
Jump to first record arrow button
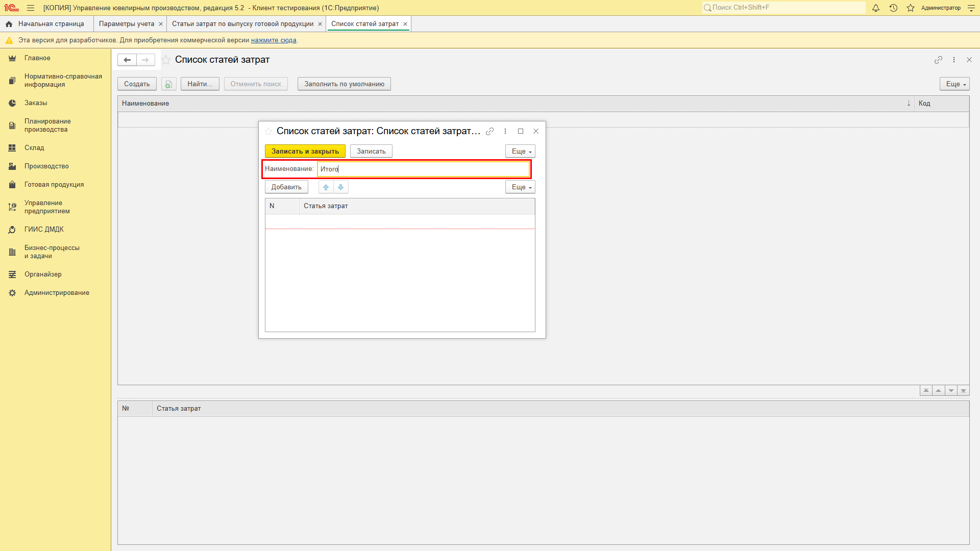click(x=926, y=391)
